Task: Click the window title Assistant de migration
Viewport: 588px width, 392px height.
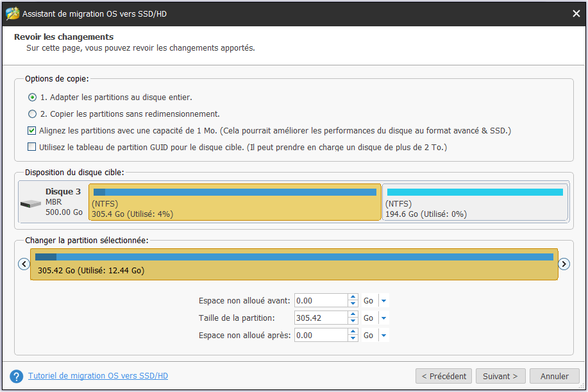Action: 94,14
